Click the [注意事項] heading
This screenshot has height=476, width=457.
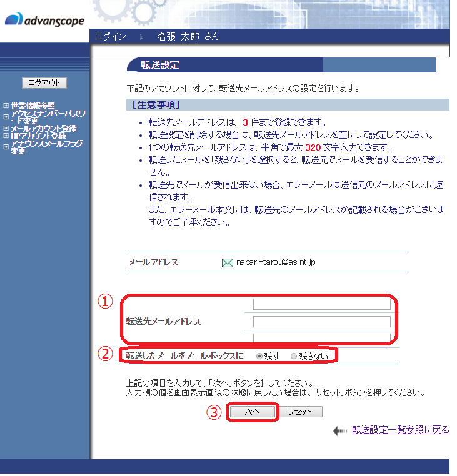(157, 105)
